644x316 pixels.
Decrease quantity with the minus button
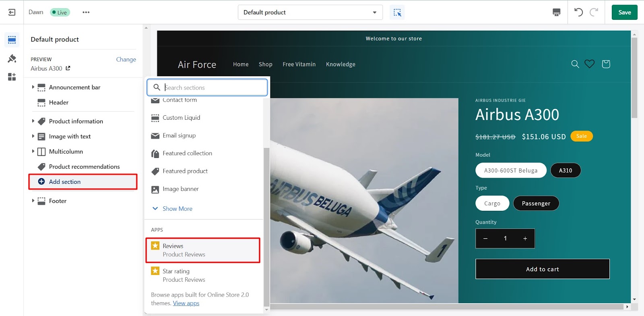485,239
